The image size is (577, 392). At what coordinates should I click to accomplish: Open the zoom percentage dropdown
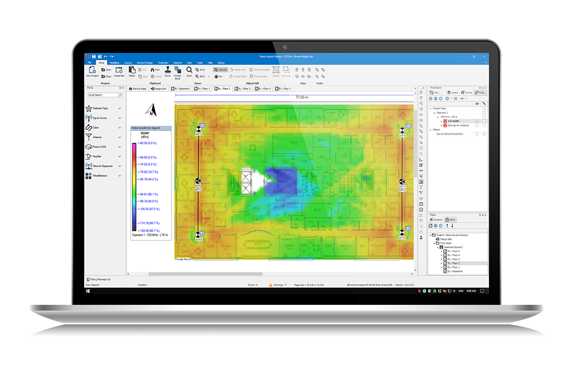click(x=209, y=76)
